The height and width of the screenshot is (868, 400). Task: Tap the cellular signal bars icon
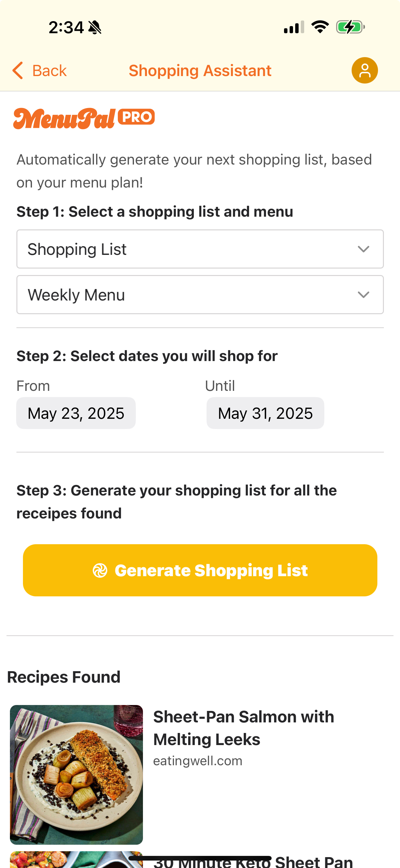(294, 27)
